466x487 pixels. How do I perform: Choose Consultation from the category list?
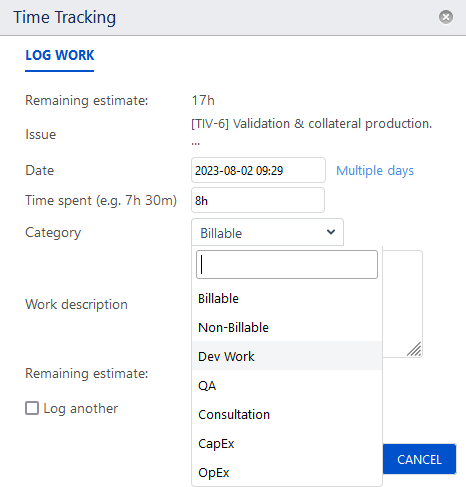click(x=287, y=414)
